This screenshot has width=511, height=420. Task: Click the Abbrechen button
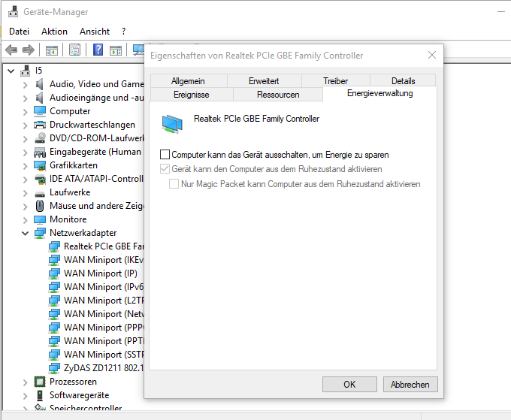tap(410, 385)
